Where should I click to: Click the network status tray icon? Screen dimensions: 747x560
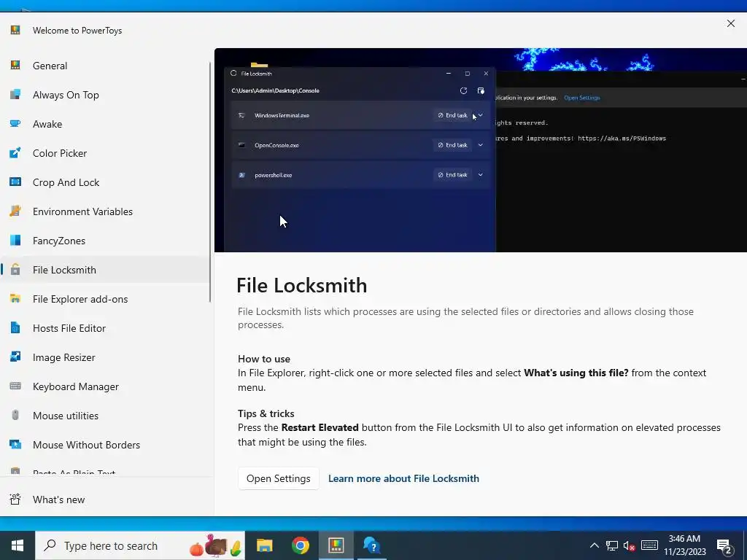(x=612, y=545)
